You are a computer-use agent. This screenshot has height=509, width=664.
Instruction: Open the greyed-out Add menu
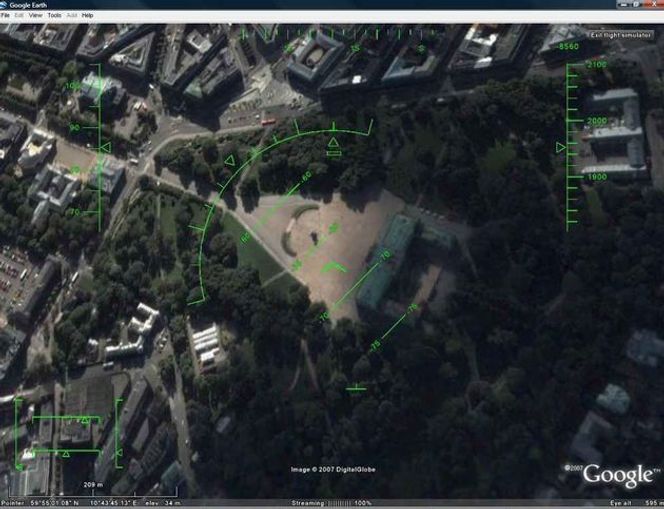(72, 15)
